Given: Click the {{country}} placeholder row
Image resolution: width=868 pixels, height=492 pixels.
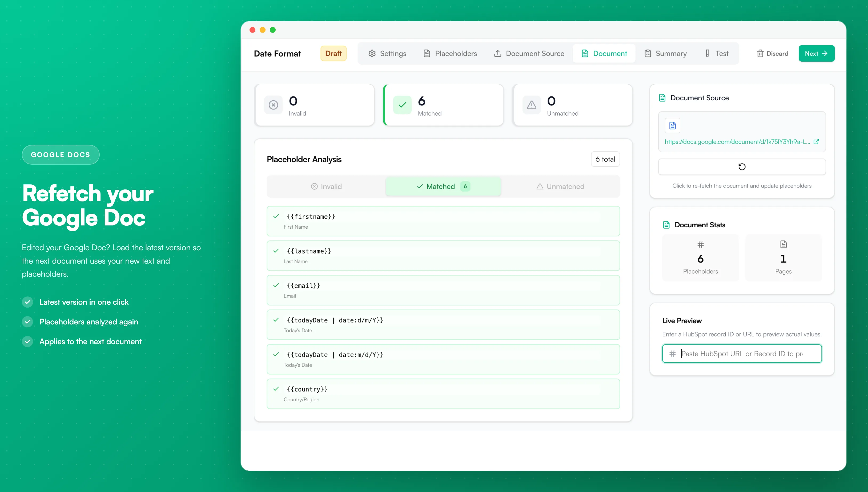Looking at the screenshot, I should point(443,394).
